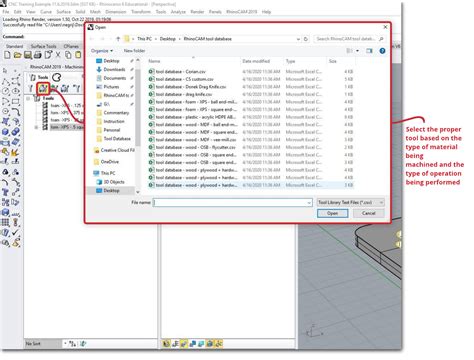Select 'tool database - Donek Drag Knife.csv'

coord(250,87)
